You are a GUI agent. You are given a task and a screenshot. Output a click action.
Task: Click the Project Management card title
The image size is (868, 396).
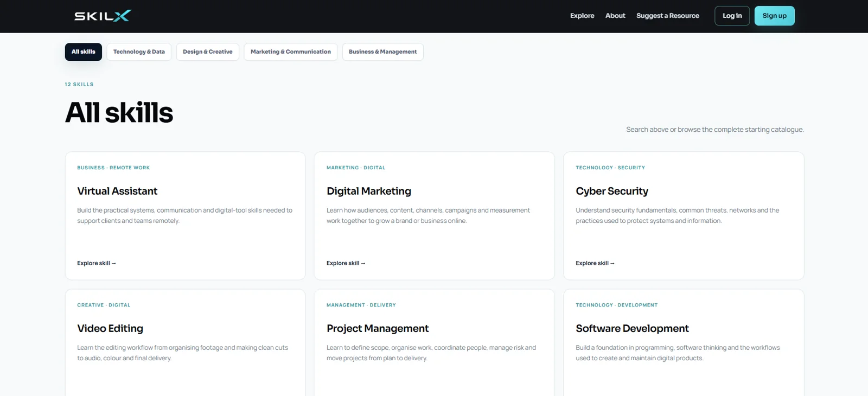[x=378, y=328]
